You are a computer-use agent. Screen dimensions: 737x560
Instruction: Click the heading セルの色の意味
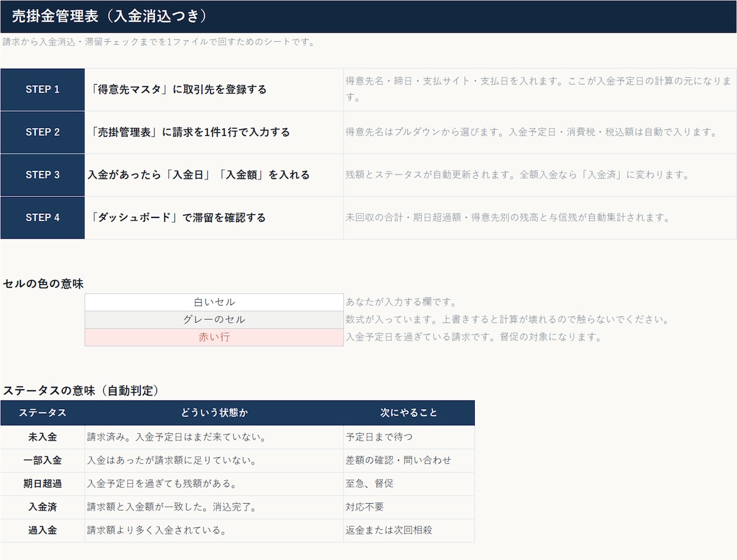pyautogui.click(x=43, y=283)
